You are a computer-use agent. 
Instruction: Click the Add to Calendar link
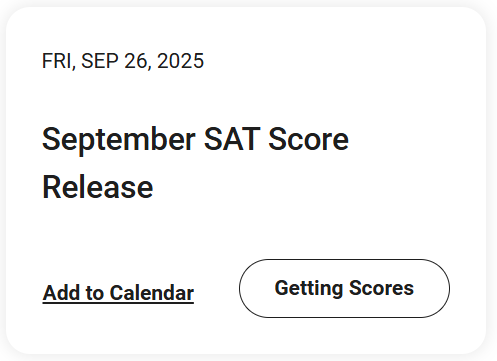(118, 293)
